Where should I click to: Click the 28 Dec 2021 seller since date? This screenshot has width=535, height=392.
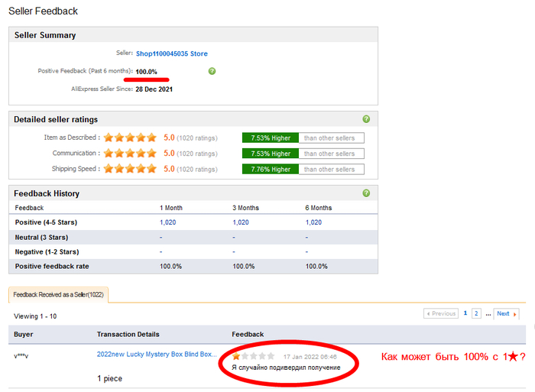point(154,89)
